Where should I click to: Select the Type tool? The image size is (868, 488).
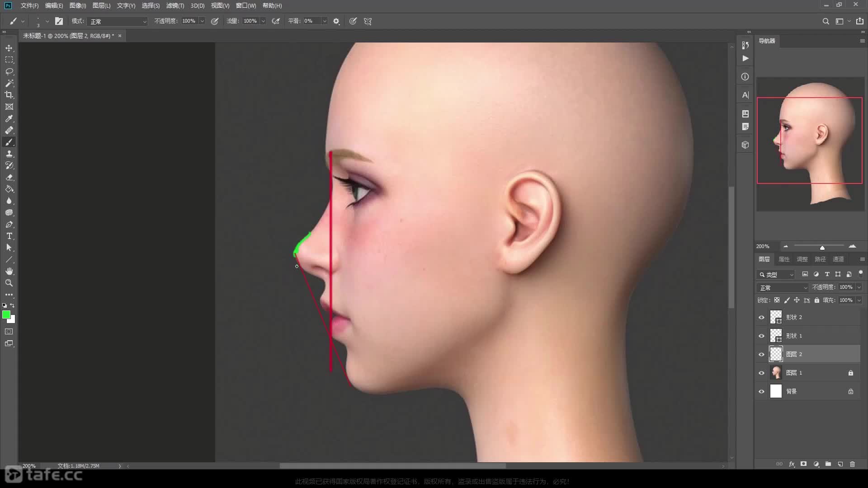coord(9,236)
